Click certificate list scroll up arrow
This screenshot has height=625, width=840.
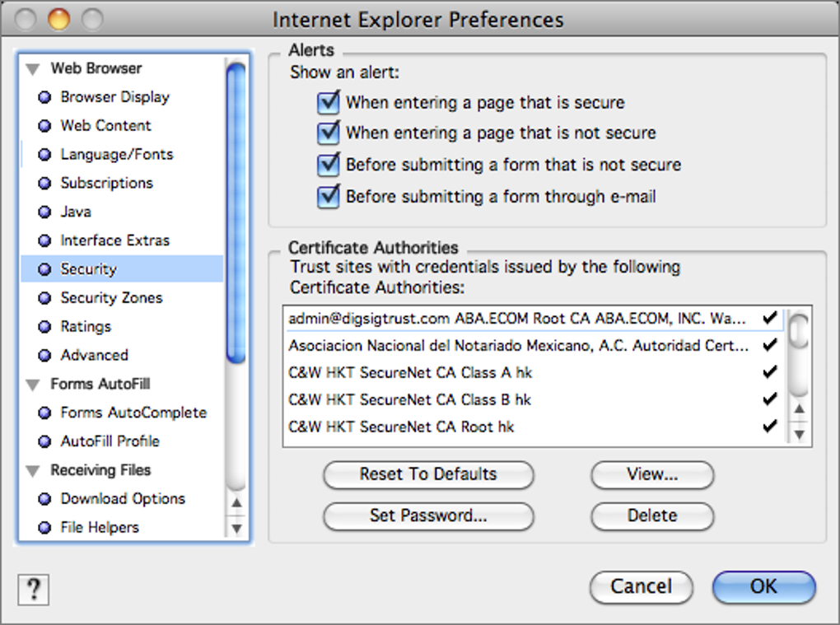click(800, 409)
